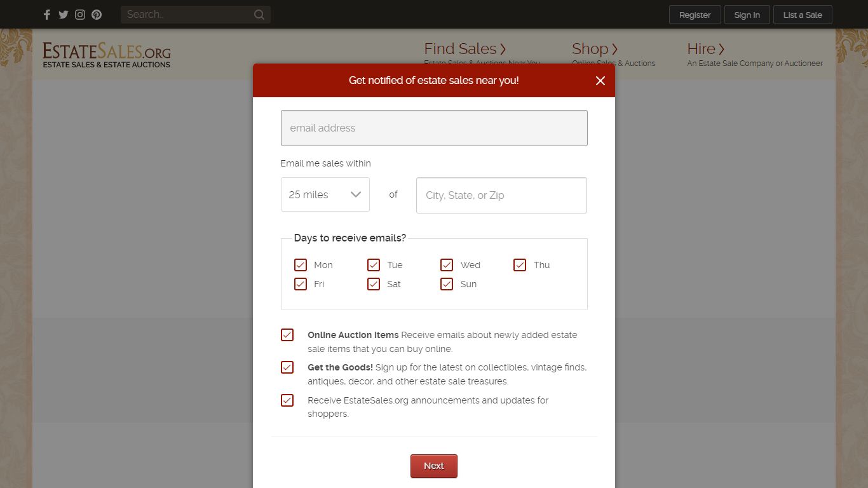
Task: Uncheck the Thu checkbox
Action: [x=520, y=265]
